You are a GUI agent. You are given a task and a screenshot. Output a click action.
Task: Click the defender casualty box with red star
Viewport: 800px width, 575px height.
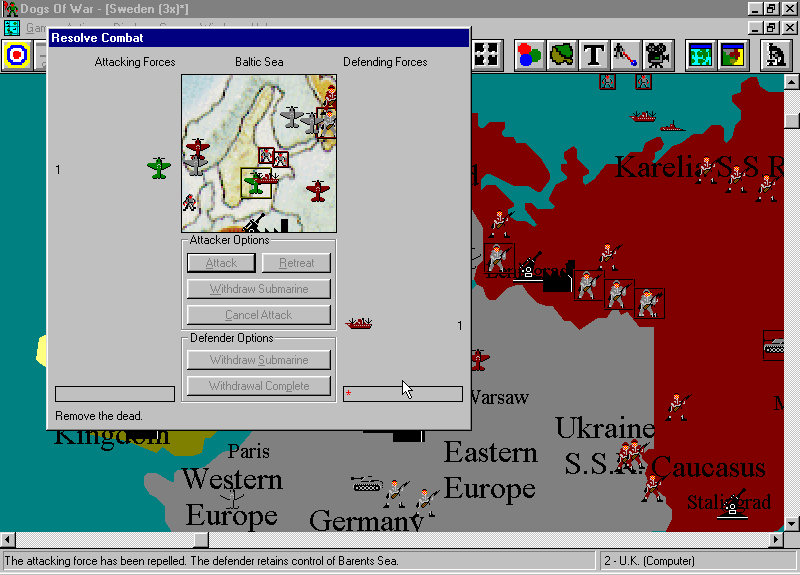(x=403, y=394)
